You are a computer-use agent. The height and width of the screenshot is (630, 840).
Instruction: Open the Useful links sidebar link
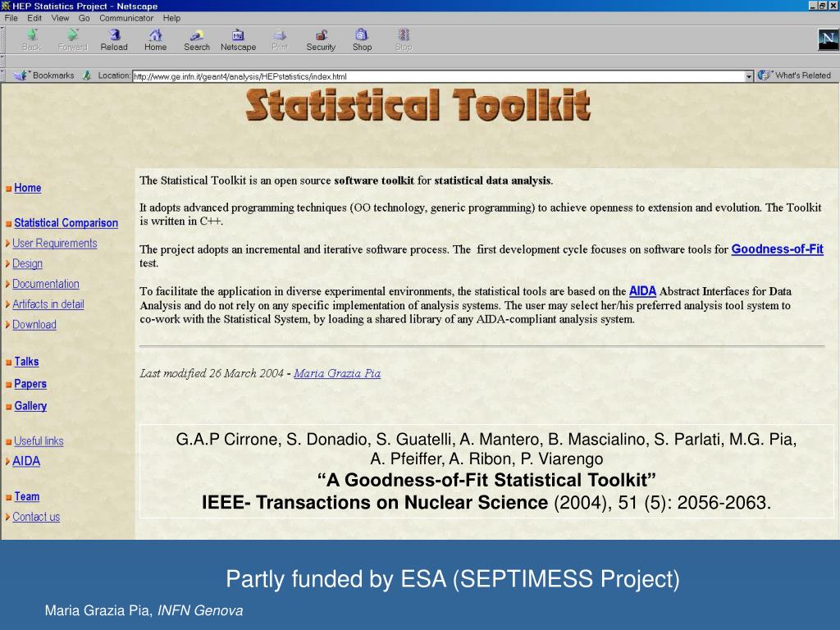tap(39, 441)
